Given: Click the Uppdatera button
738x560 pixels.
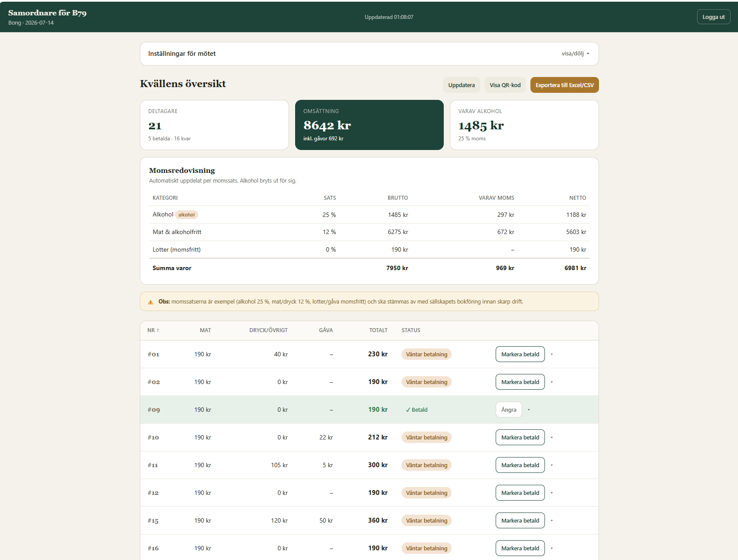Looking at the screenshot, I should [461, 85].
